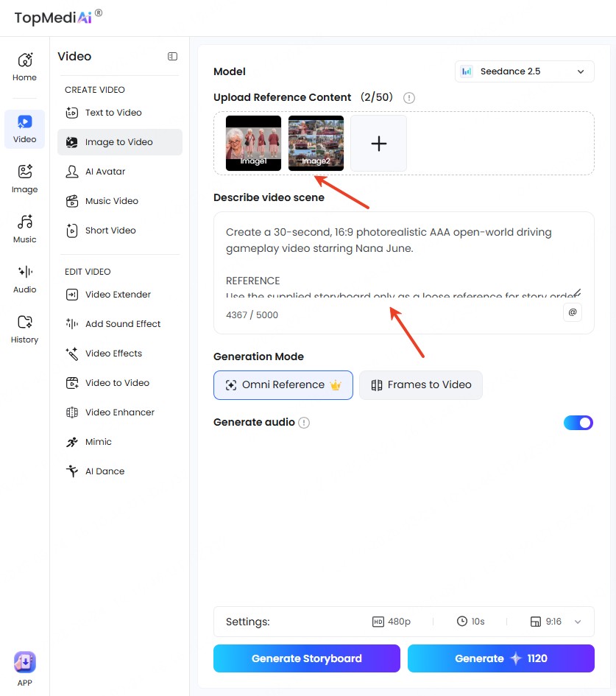Open Short Video tool
This screenshot has width=616, height=696.
(x=119, y=231)
